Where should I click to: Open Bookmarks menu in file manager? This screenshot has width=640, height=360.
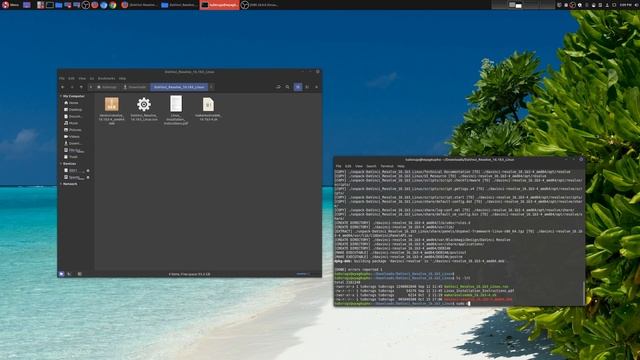click(106, 78)
